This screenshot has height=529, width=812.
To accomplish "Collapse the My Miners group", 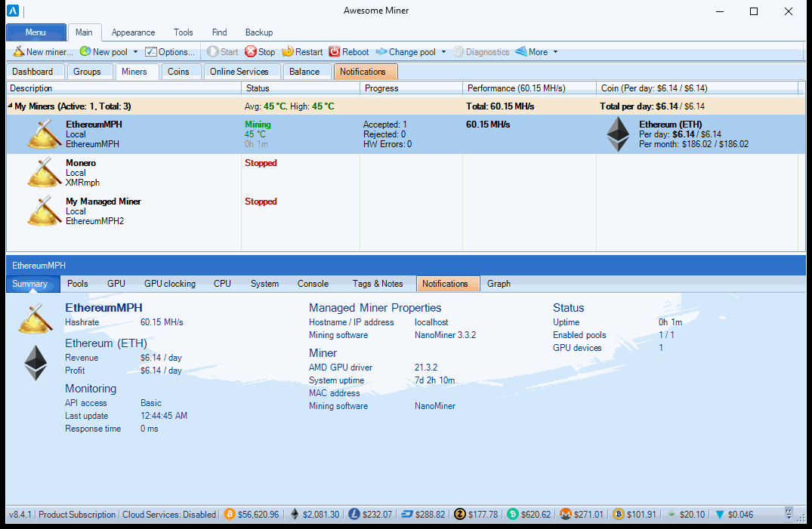I will 10,106.
